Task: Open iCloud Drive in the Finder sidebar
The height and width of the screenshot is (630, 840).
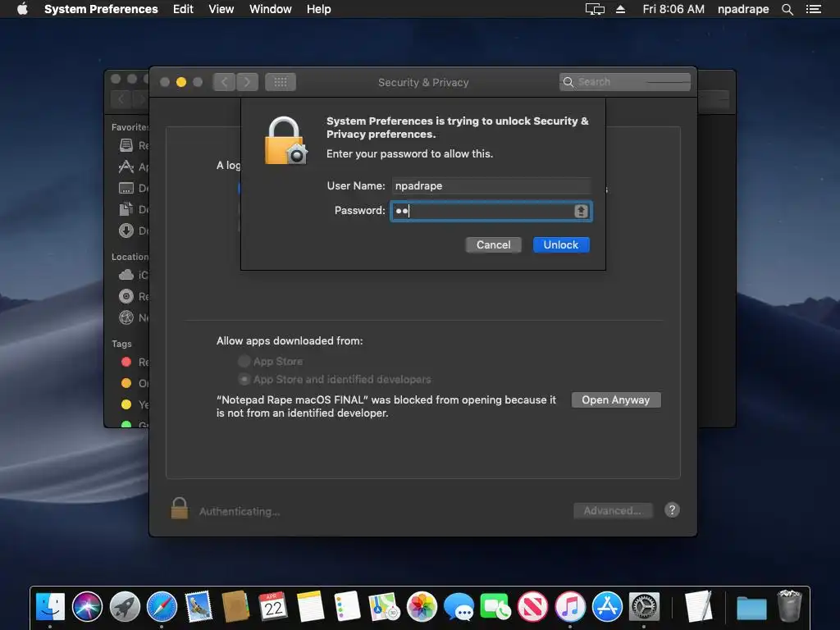Action: click(x=133, y=275)
